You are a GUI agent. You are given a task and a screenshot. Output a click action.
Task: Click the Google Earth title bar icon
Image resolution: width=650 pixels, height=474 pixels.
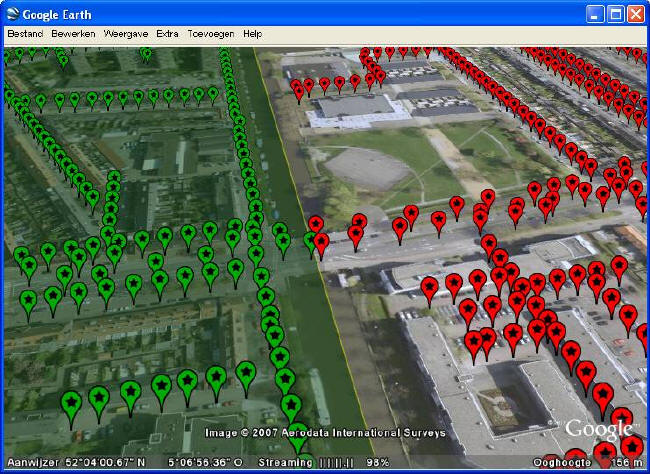tap(12, 14)
